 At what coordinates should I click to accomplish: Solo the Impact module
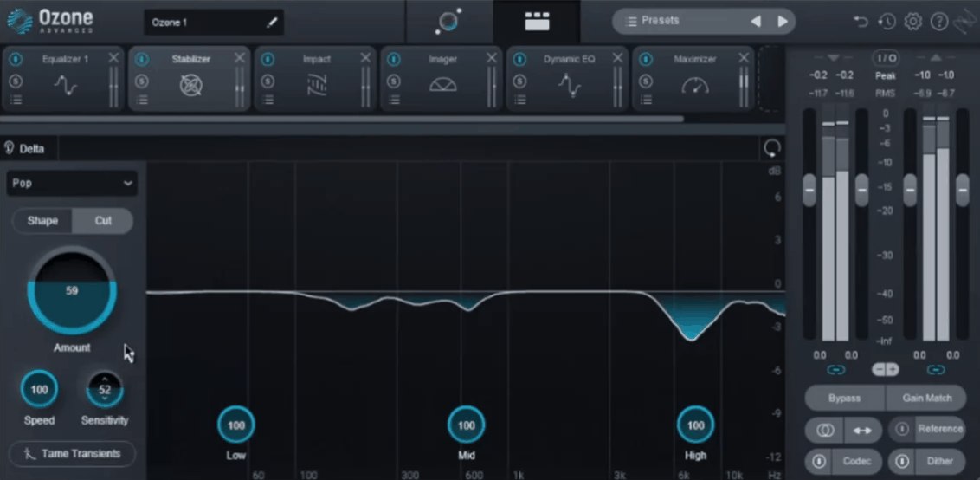(x=268, y=81)
